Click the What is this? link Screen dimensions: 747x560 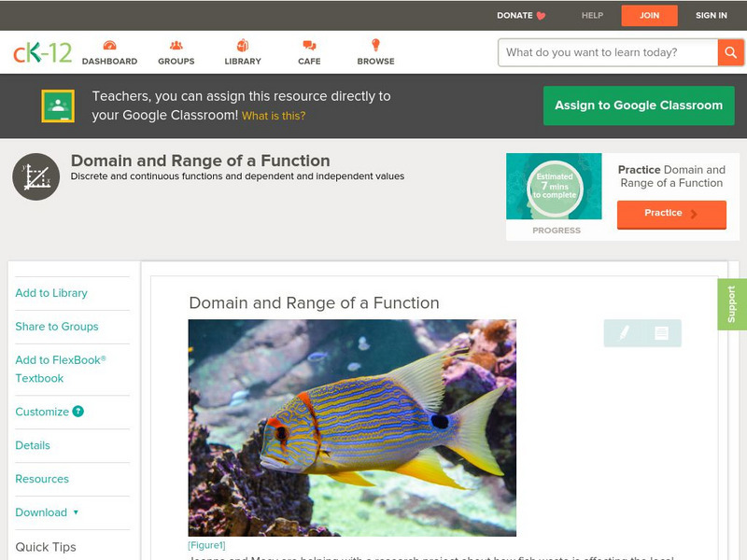tap(274, 116)
